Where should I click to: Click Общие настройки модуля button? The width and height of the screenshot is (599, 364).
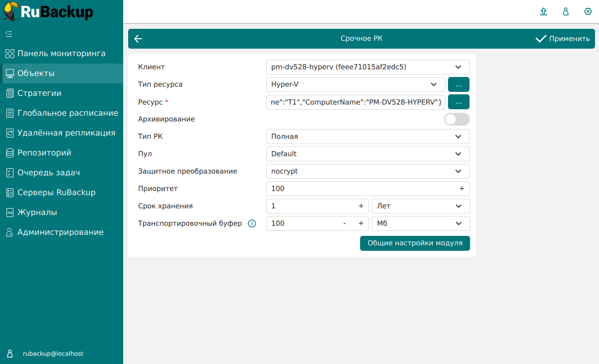pos(415,243)
